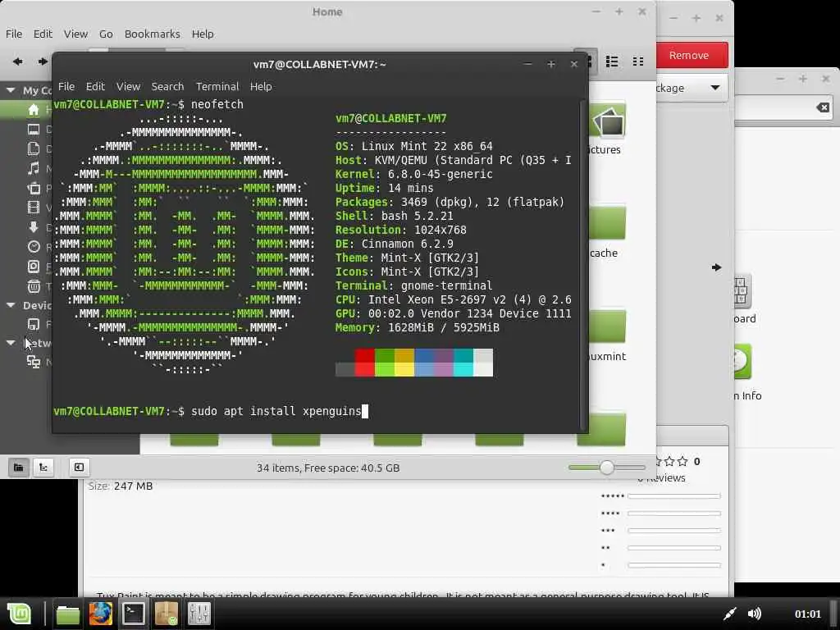
Task: Open the Music place in the sidebar
Action: pyautogui.click(x=33, y=168)
